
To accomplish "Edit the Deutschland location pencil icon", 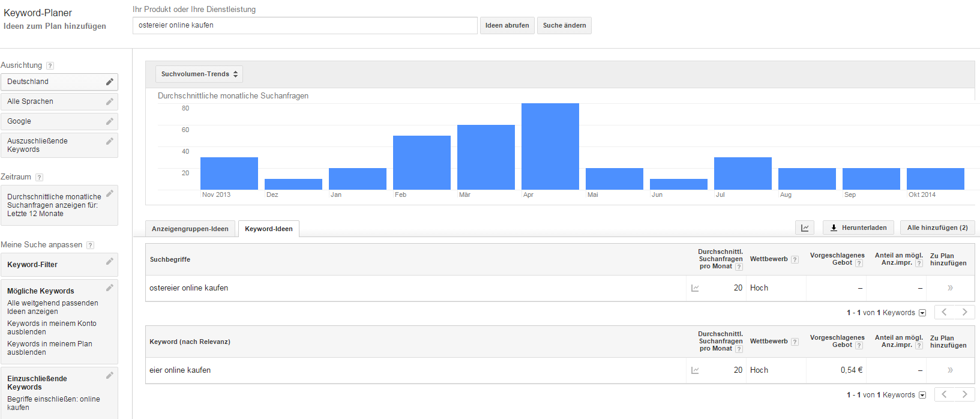I will (x=110, y=82).
